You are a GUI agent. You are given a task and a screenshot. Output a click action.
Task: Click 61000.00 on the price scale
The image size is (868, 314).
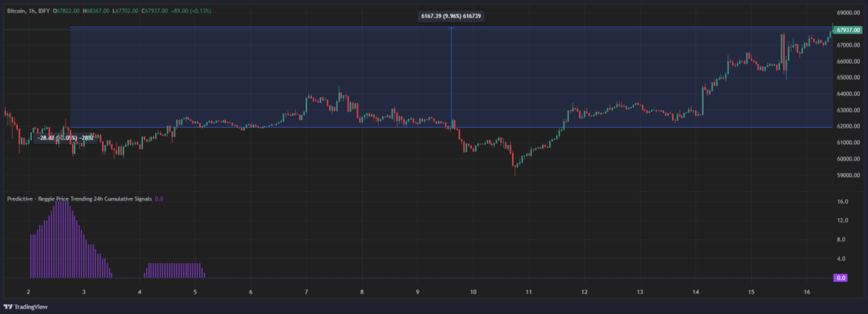click(848, 143)
